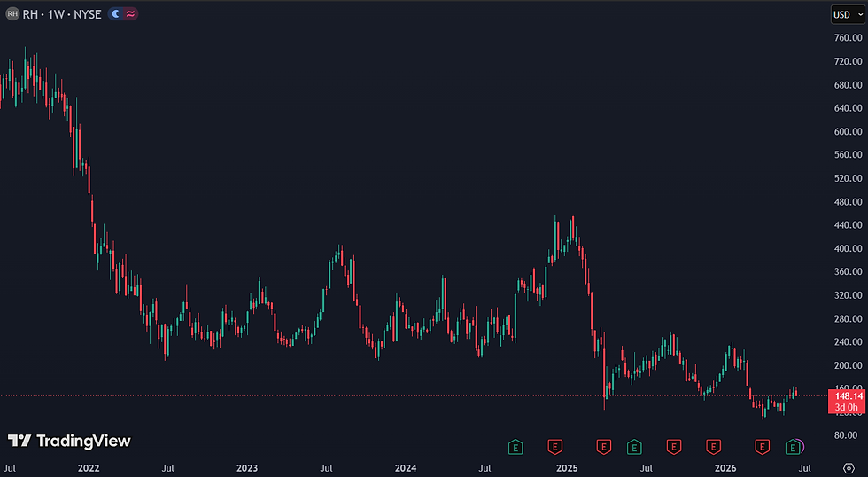
Task: Click the green earnings marker left of Jul 2025
Action: 634,447
